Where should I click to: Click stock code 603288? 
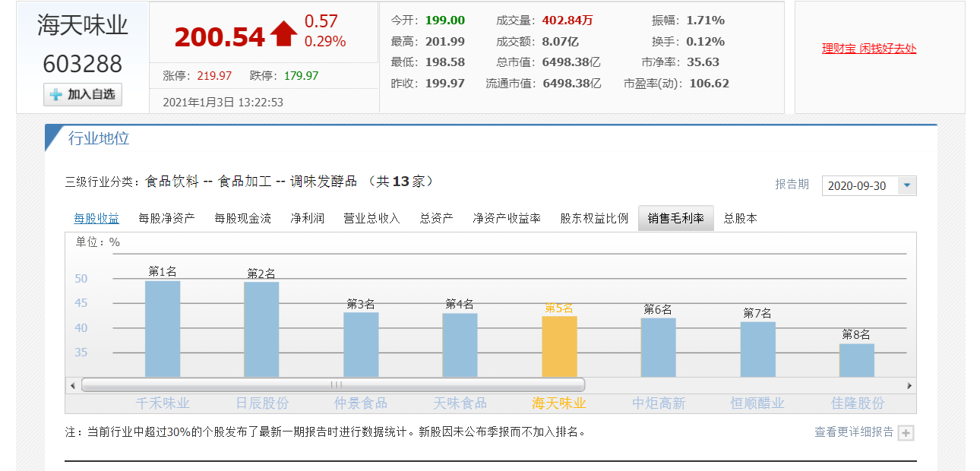pos(83,64)
